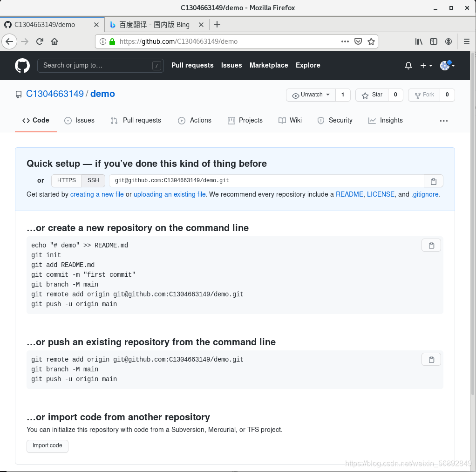Copy the create new repository commands

[x=431, y=246]
